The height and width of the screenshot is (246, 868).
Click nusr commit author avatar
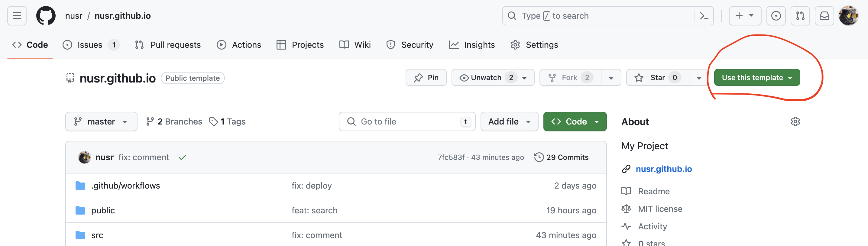[x=84, y=157]
